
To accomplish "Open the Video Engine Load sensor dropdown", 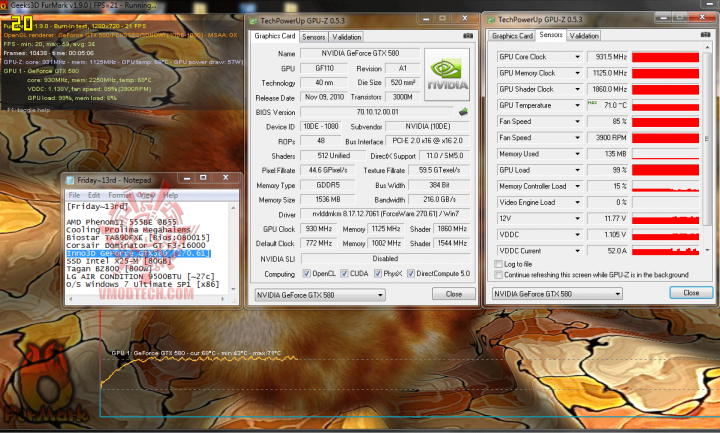I will pos(577,202).
